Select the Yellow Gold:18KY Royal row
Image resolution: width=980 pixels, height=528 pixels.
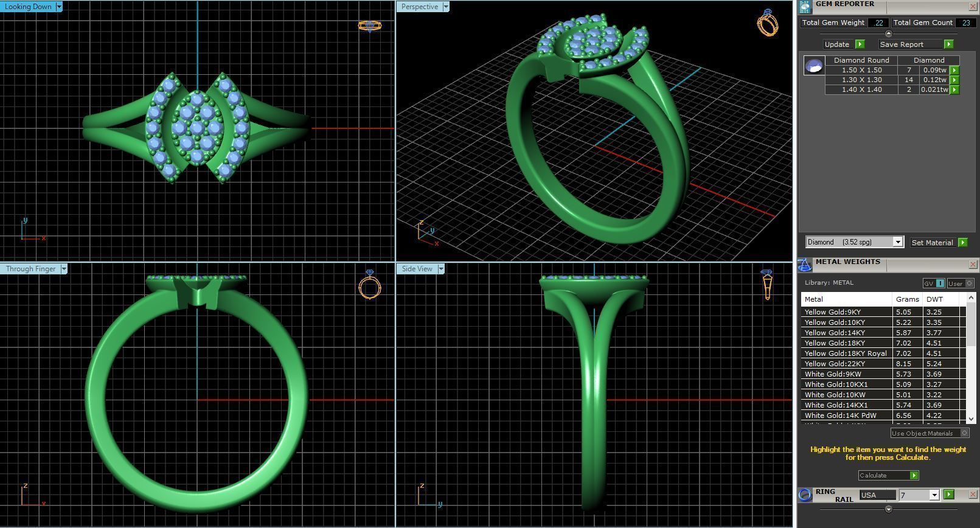(x=883, y=353)
